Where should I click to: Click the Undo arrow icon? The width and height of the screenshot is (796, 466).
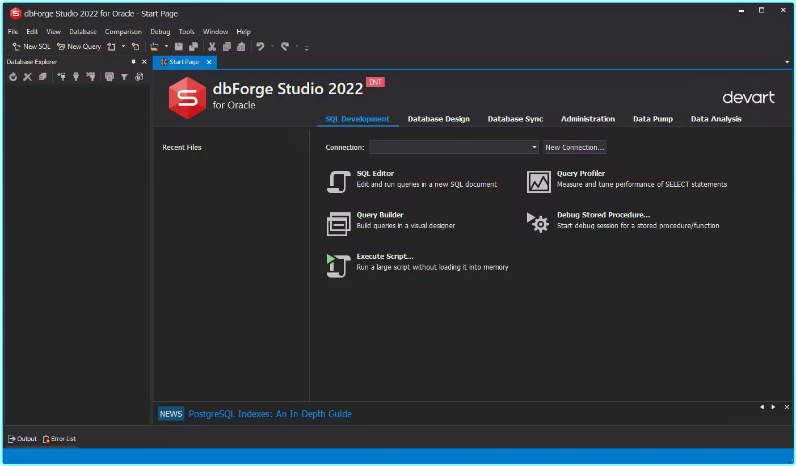tap(260, 47)
